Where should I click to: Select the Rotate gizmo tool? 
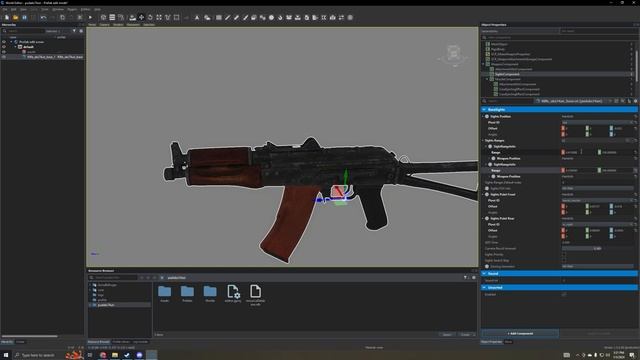point(150,18)
